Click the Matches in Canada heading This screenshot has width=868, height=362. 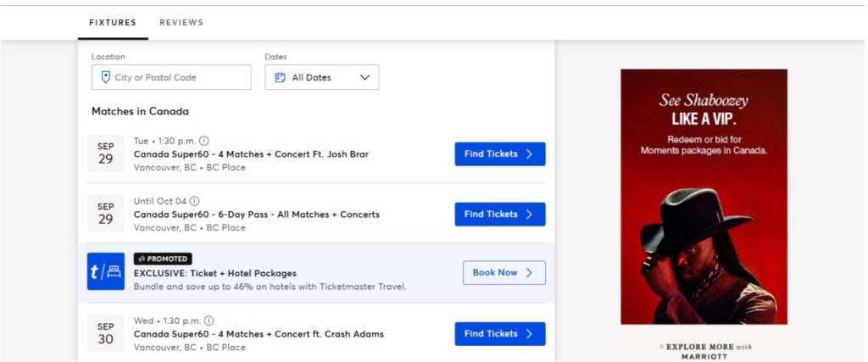click(140, 111)
